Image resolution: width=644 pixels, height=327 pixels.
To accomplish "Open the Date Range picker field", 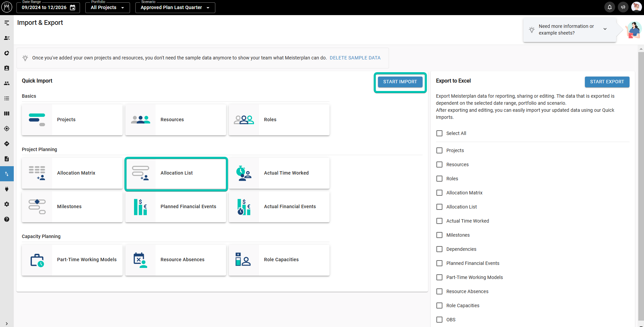I will 48,7.
